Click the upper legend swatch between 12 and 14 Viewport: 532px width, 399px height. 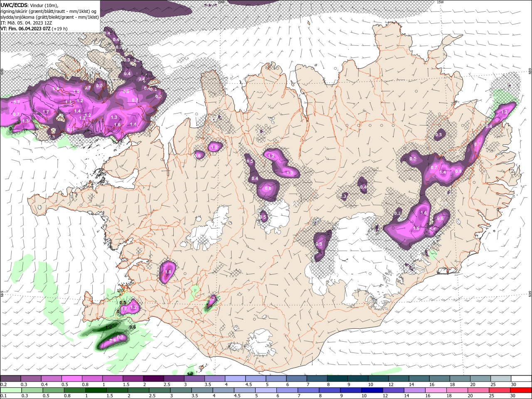click(399, 379)
